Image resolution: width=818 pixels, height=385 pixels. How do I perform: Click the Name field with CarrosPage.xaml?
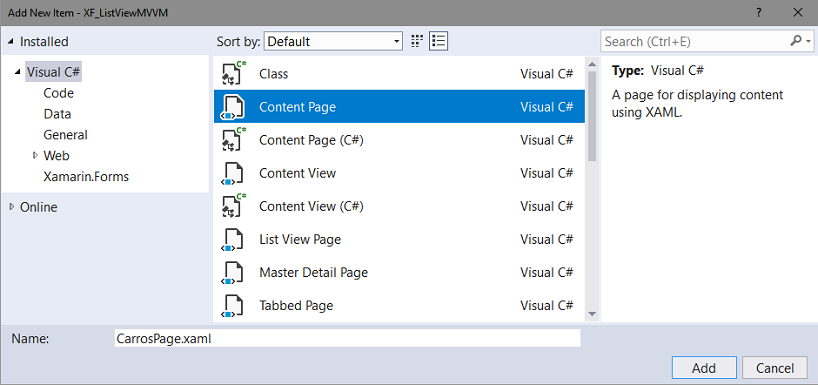pos(347,338)
